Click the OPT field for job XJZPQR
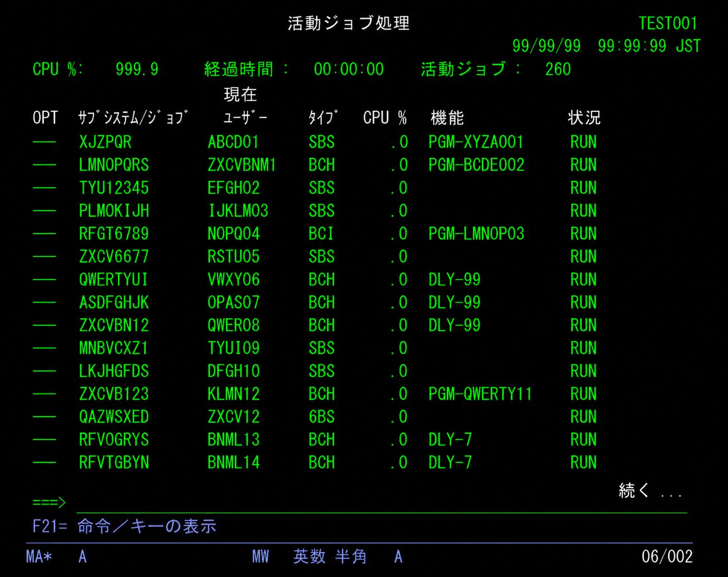Image resolution: width=728 pixels, height=577 pixels. tap(44, 142)
